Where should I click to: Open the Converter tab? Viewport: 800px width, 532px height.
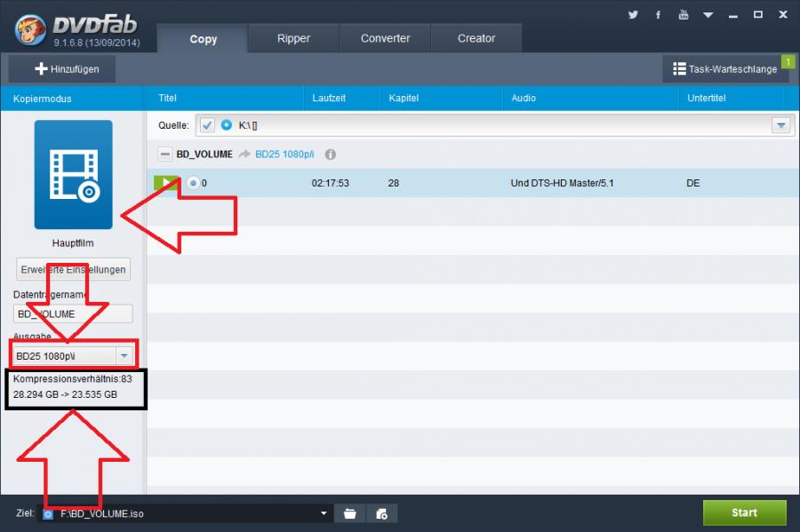(385, 38)
